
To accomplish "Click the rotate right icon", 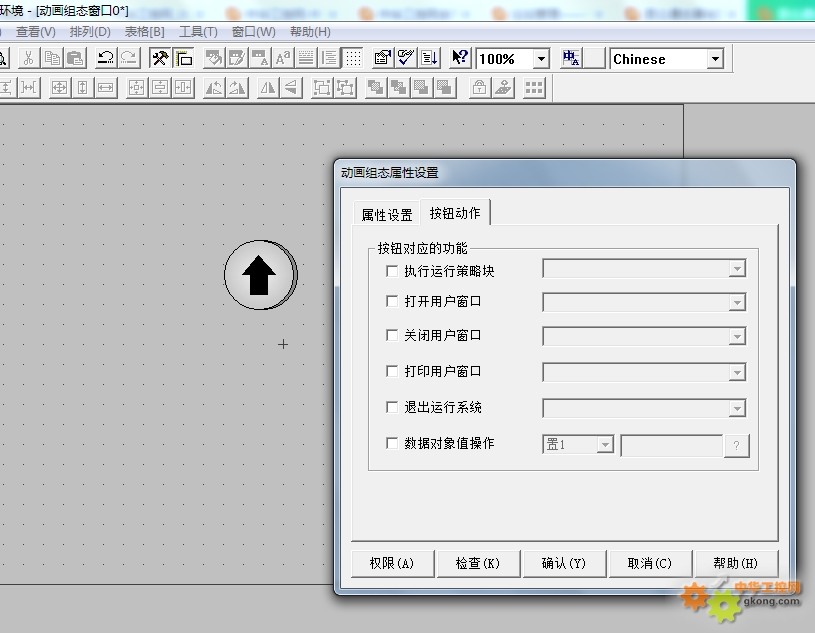I will tap(237, 88).
